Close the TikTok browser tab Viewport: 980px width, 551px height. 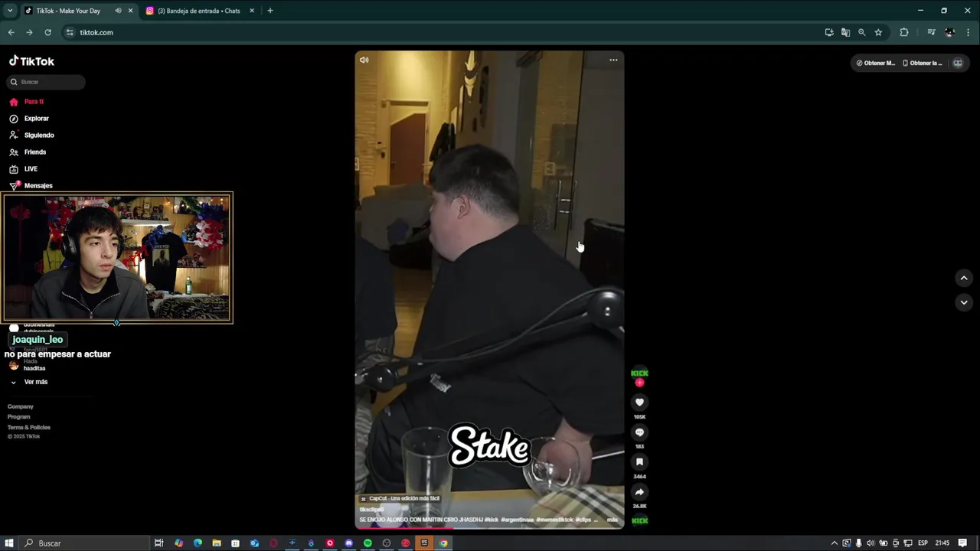pyautogui.click(x=130, y=11)
